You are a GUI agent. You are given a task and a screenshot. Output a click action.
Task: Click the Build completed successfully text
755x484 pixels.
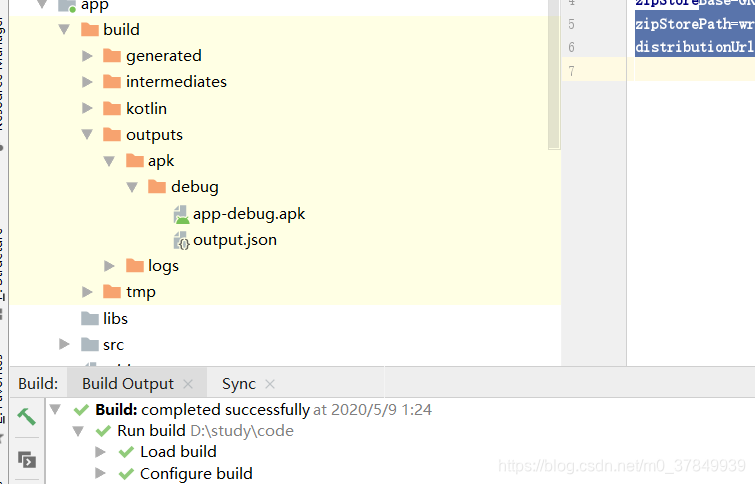203,410
